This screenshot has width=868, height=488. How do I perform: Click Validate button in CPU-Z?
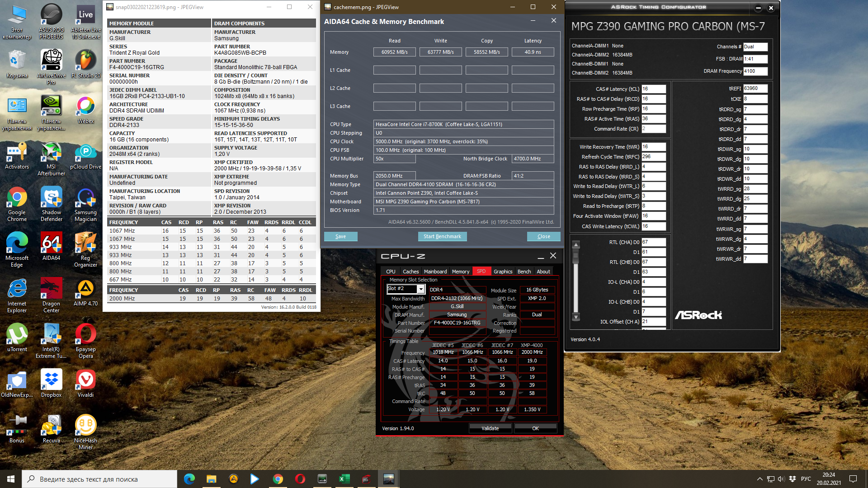coord(490,428)
